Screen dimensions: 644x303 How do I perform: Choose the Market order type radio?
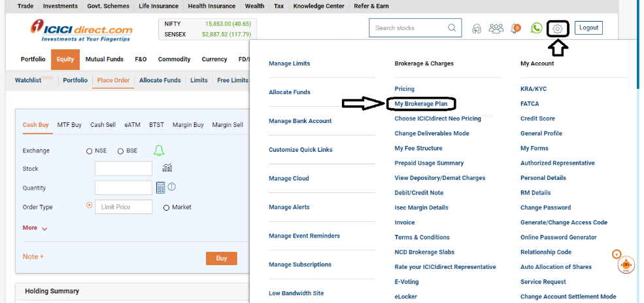pyautogui.click(x=166, y=207)
